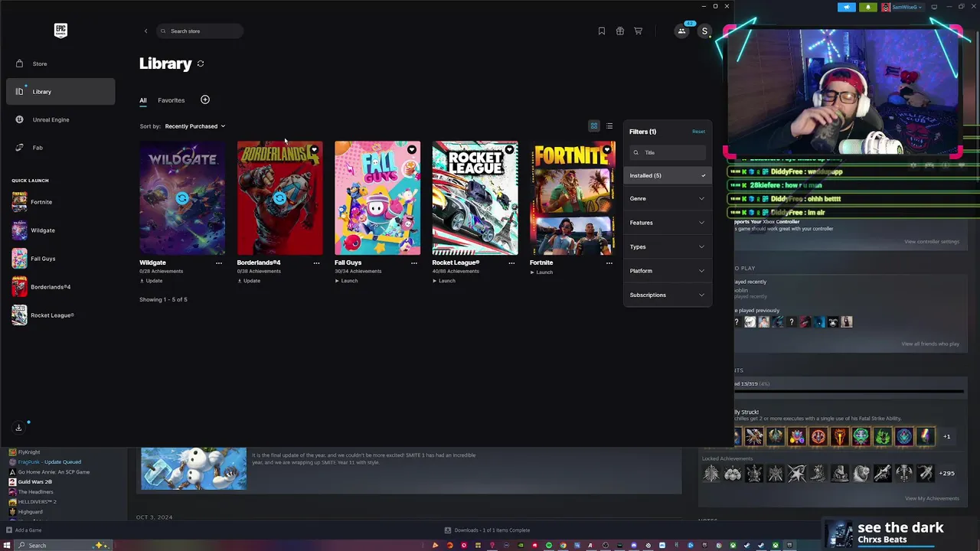Expand the Genre filter
This screenshot has height=551, width=980.
[x=668, y=199]
